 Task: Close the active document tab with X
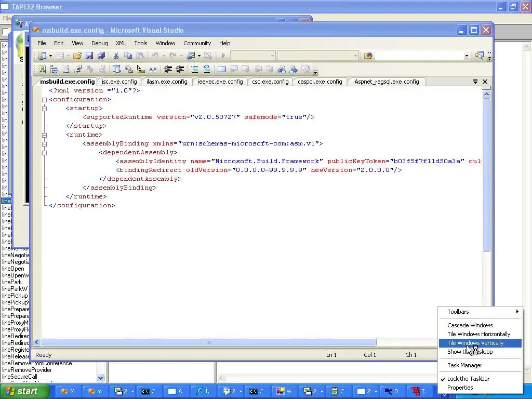(485, 82)
